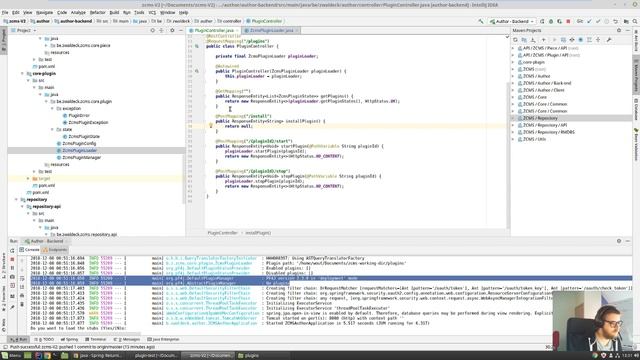Toggle soft-wrap in the console
This screenshot has width=640, height=360.
coord(22,278)
